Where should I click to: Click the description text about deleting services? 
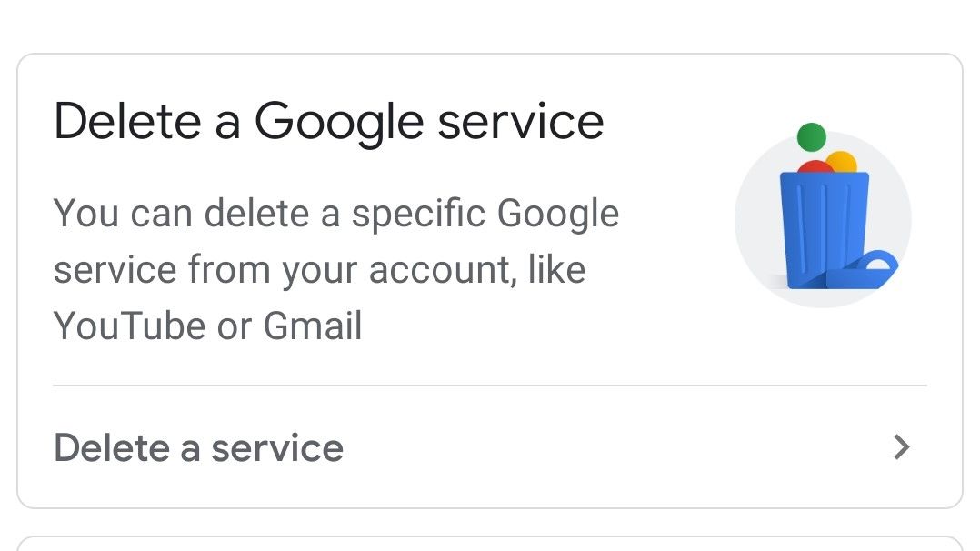pos(338,269)
